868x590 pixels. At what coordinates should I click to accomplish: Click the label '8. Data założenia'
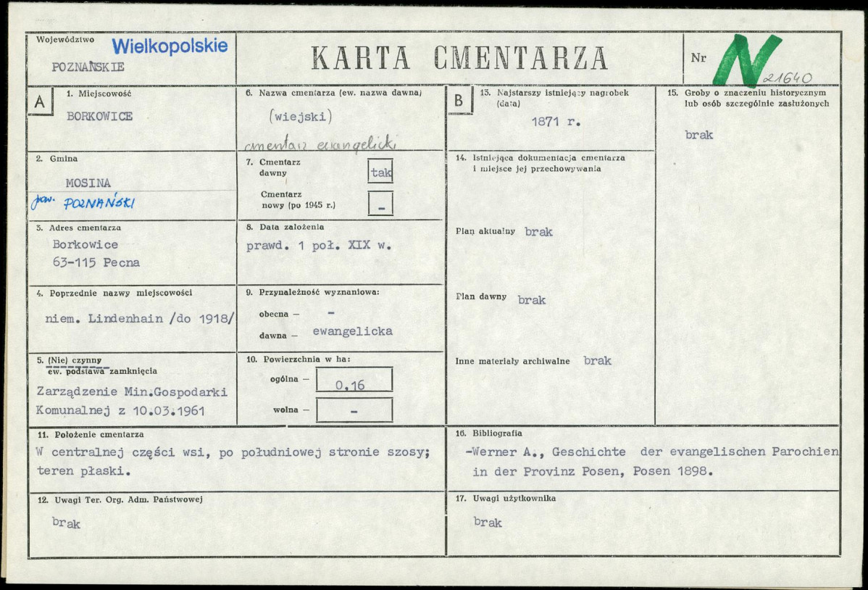285,227
